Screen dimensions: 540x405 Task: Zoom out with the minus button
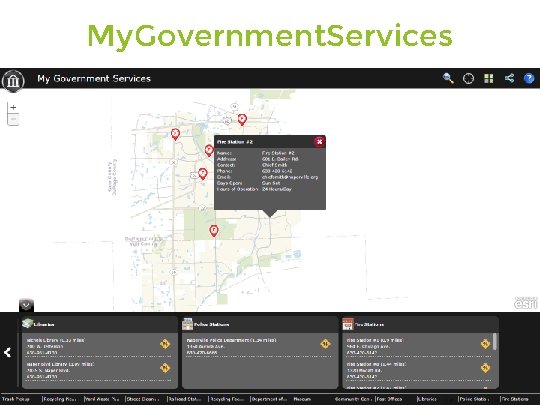tap(13, 120)
